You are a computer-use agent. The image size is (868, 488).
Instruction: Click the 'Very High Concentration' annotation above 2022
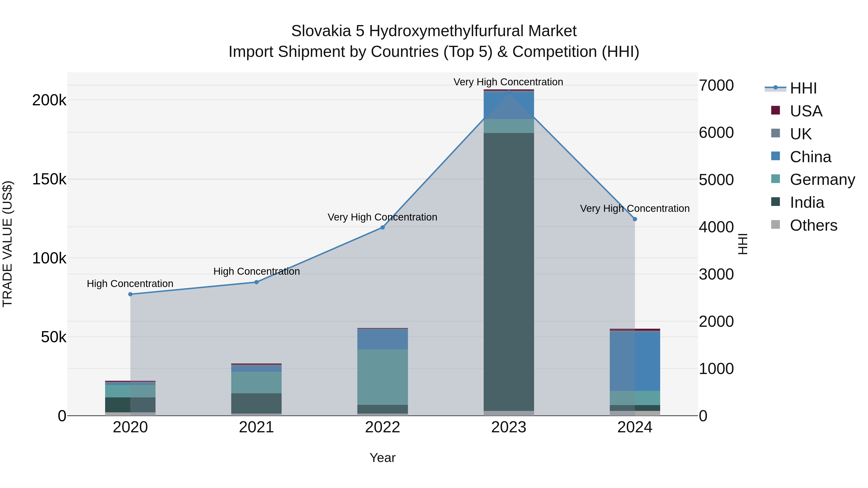tap(382, 217)
